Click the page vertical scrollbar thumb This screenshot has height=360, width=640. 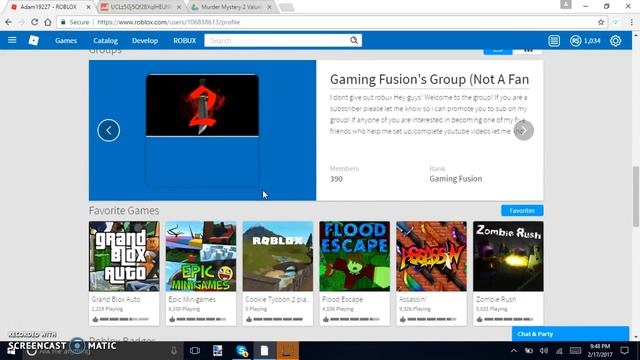point(636,196)
